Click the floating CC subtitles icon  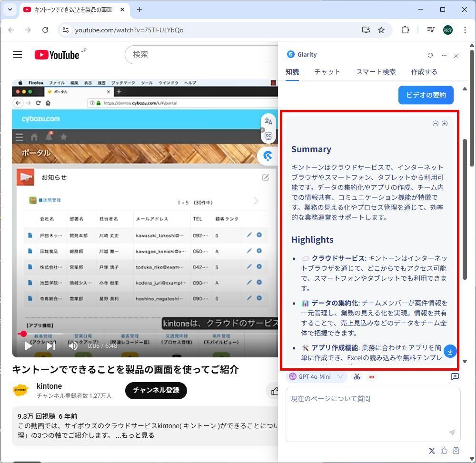[268, 136]
